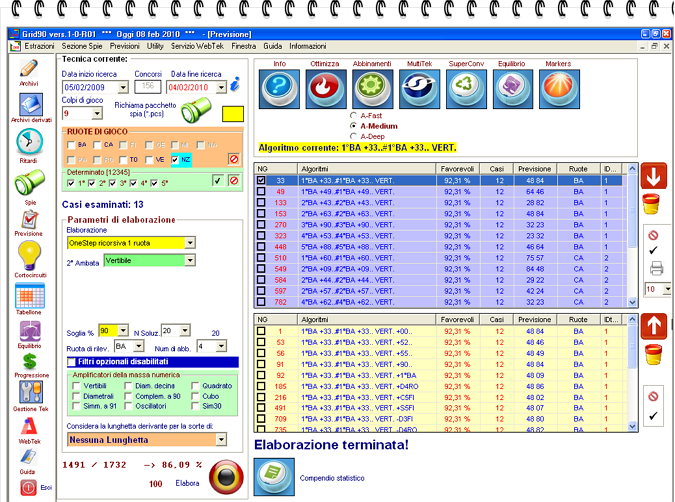Click the trash bucket next to upper table
Image resolution: width=675 pixels, height=502 pixels.
pos(652,204)
